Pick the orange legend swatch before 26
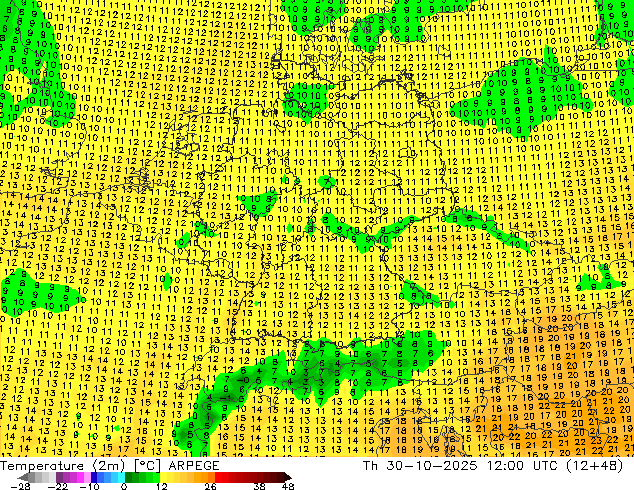 (x=211, y=477)
